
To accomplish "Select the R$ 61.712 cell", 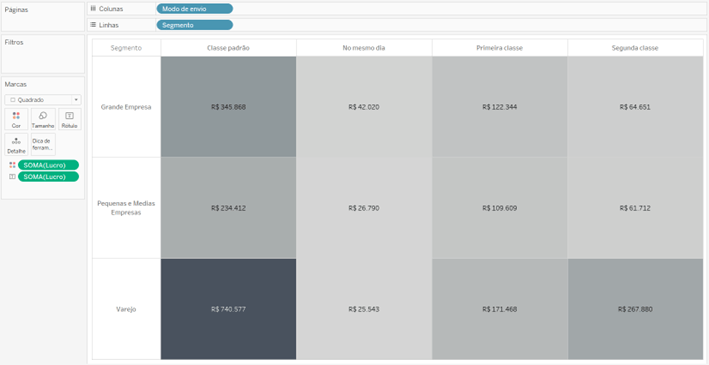I will (x=635, y=208).
